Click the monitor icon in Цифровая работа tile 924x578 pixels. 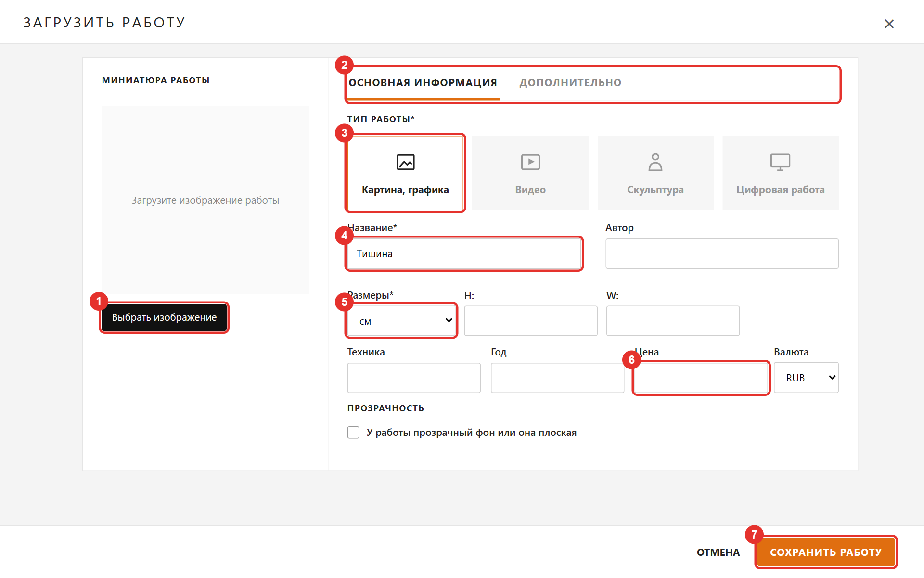point(780,162)
